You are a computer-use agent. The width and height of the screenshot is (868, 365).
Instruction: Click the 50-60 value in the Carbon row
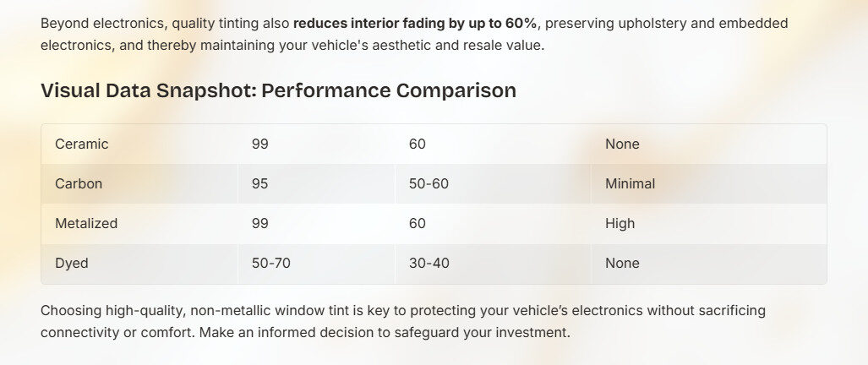[429, 183]
